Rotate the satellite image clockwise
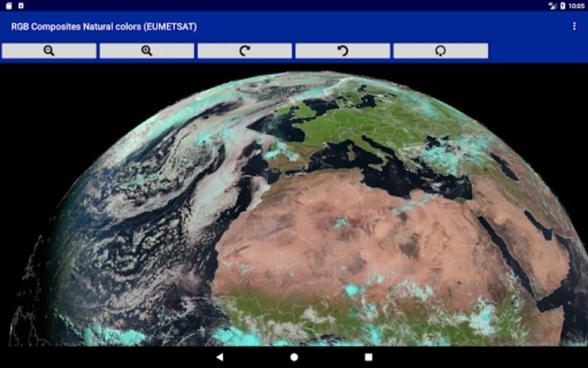This screenshot has width=588, height=368. pyautogui.click(x=245, y=51)
